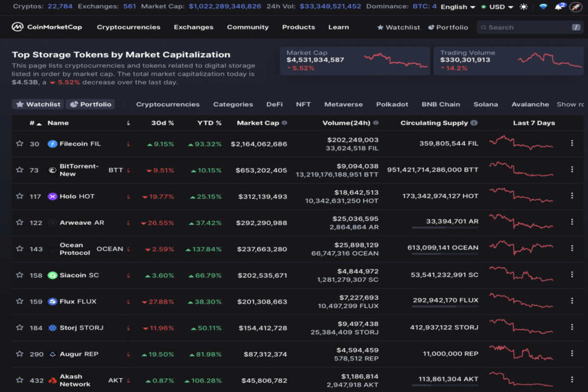Click the Portfolio pill button above table
This screenshot has height=392, width=588.
(90, 104)
